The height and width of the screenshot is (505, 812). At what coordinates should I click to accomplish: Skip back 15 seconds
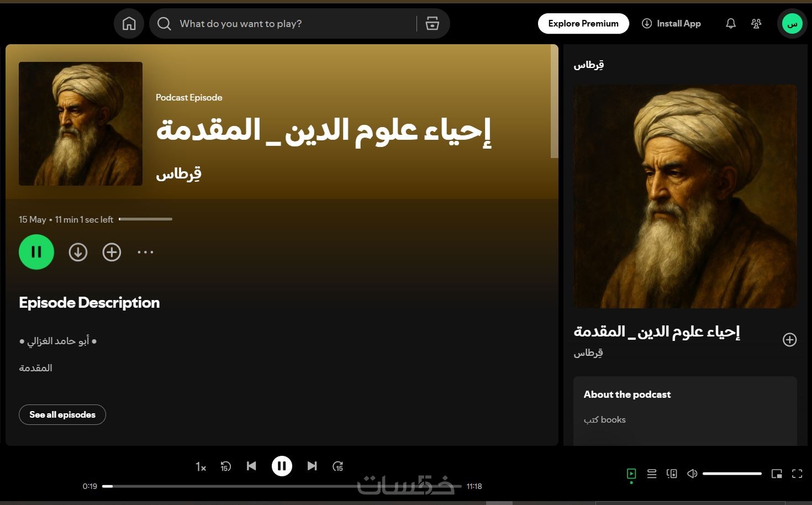tap(225, 466)
